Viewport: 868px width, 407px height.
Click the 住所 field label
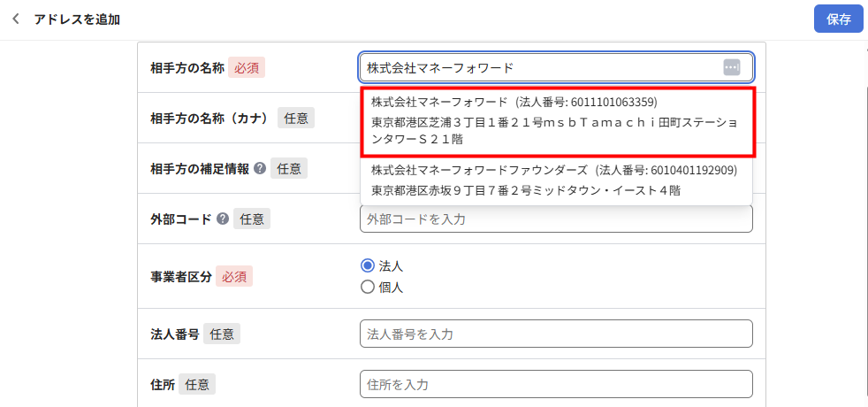[162, 384]
